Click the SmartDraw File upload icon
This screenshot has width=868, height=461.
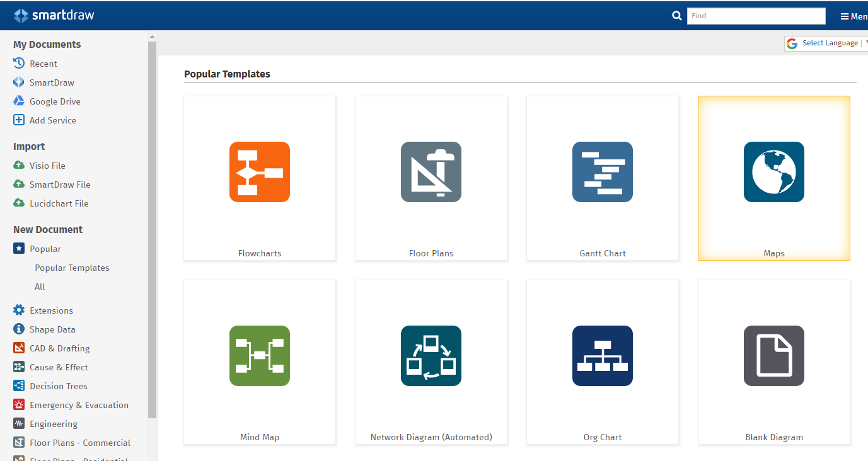(19, 184)
